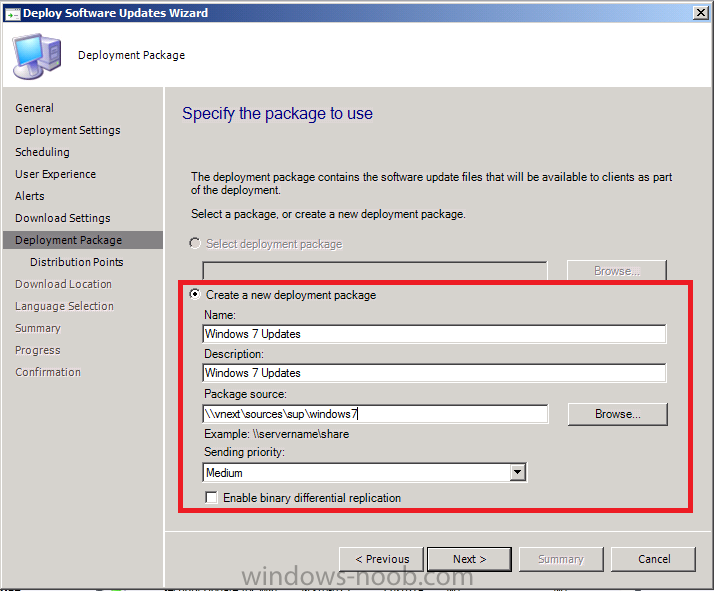Open the Distribution Points sub-step
714x591 pixels.
click(x=76, y=262)
